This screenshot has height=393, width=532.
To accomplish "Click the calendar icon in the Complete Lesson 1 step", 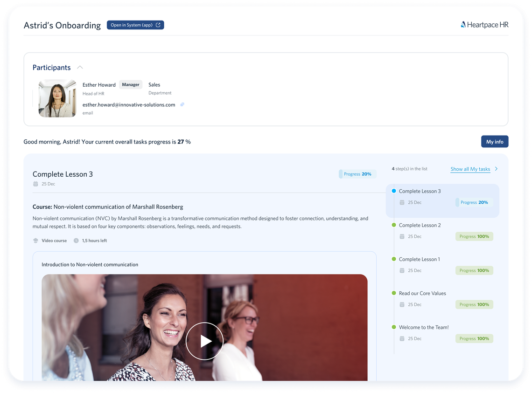I will 402,270.
